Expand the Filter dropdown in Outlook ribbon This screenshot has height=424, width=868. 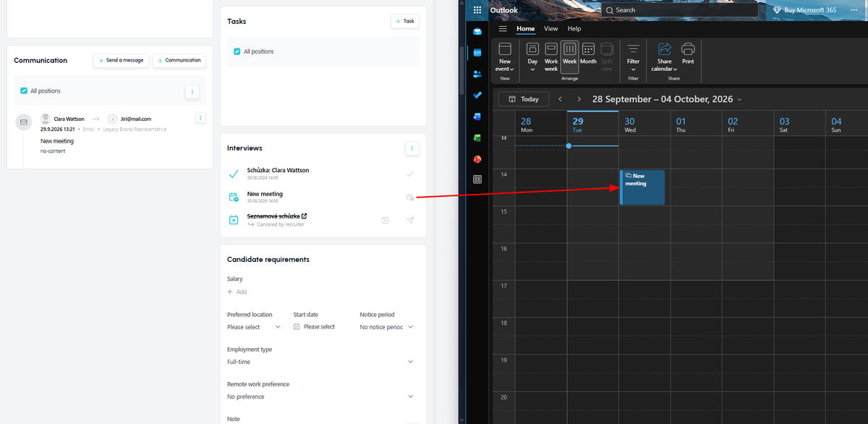(633, 56)
